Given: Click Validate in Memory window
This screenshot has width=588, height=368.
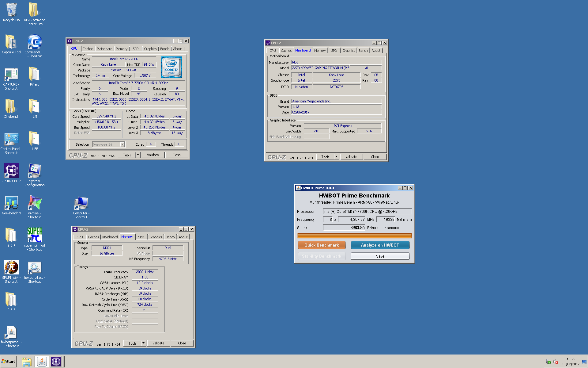Looking at the screenshot, I should coord(158,343).
